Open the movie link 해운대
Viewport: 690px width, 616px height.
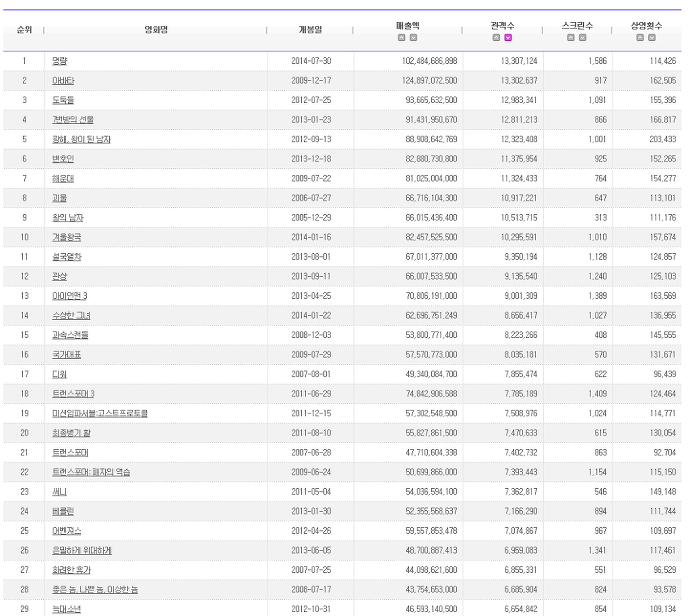pyautogui.click(x=63, y=179)
